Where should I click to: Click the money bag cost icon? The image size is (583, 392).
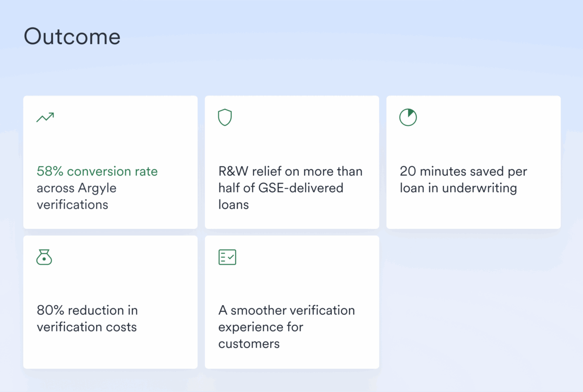[44, 257]
